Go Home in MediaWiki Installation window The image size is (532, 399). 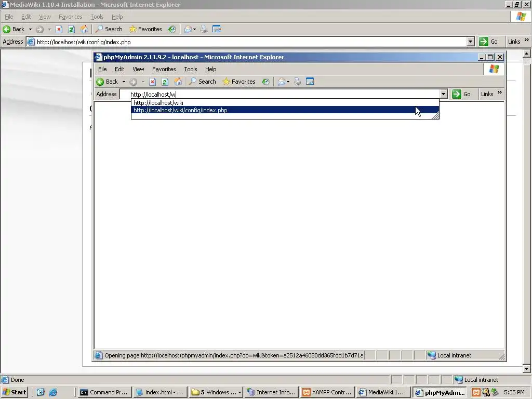(x=84, y=29)
